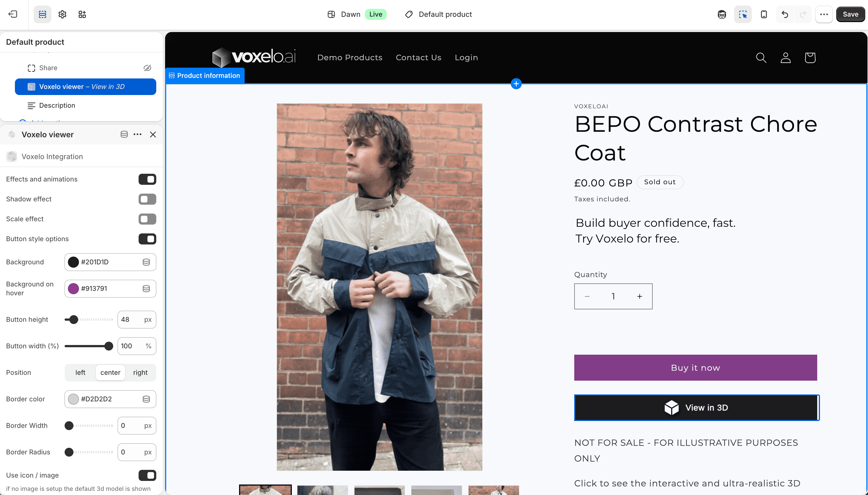Click the Sections panel icon
The image size is (868, 495).
(x=42, y=14)
